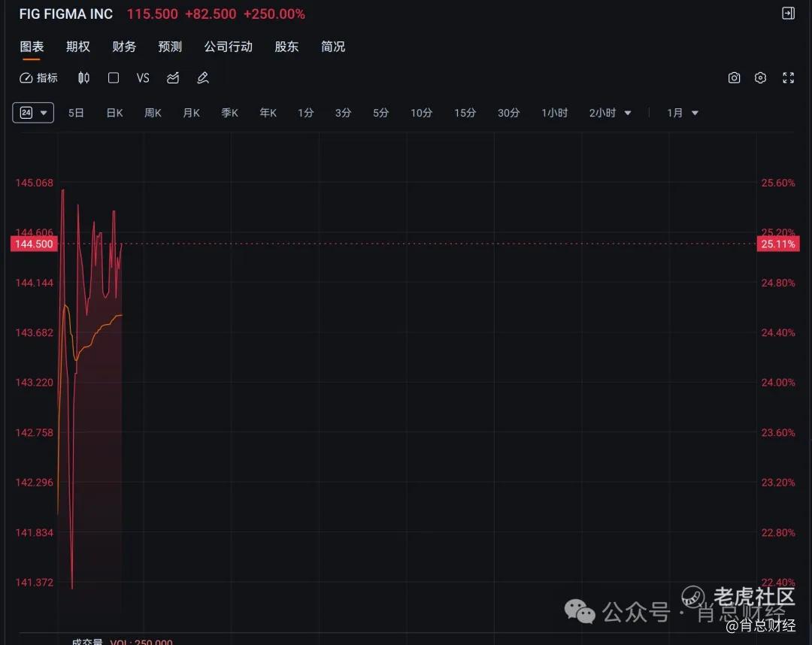
Task: Select the 日K daily candlestick timeframe
Action: [x=114, y=113]
